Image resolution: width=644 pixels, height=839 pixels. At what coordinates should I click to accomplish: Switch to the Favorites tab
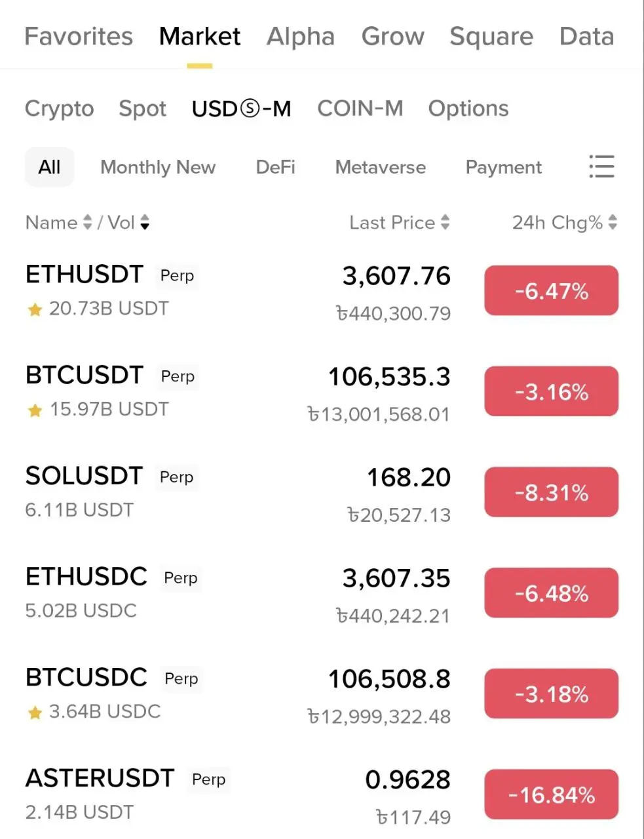point(79,37)
